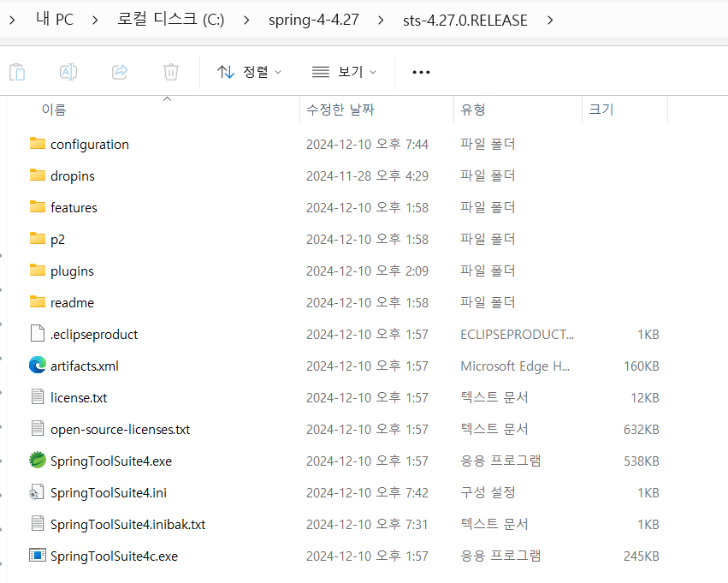The image size is (728, 583).
Task: Click the Rename toolbar icon
Action: [68, 72]
